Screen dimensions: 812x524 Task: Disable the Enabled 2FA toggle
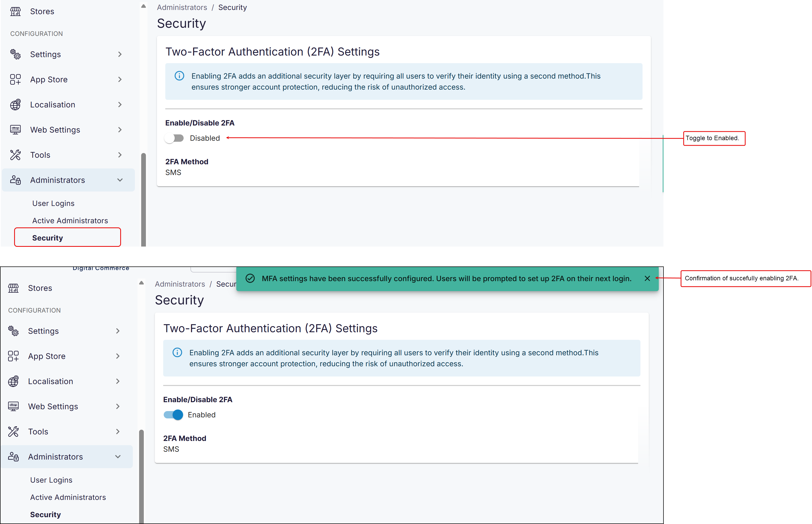173,415
